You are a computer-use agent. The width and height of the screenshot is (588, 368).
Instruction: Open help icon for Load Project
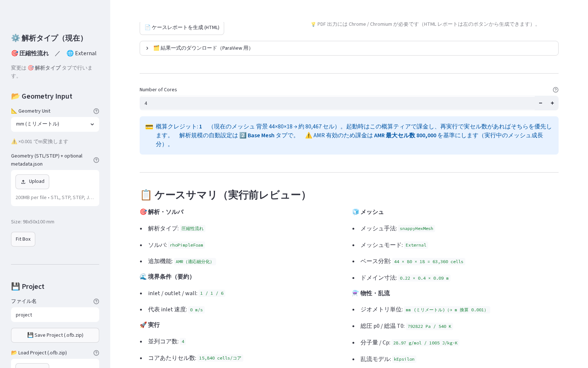coord(96,353)
